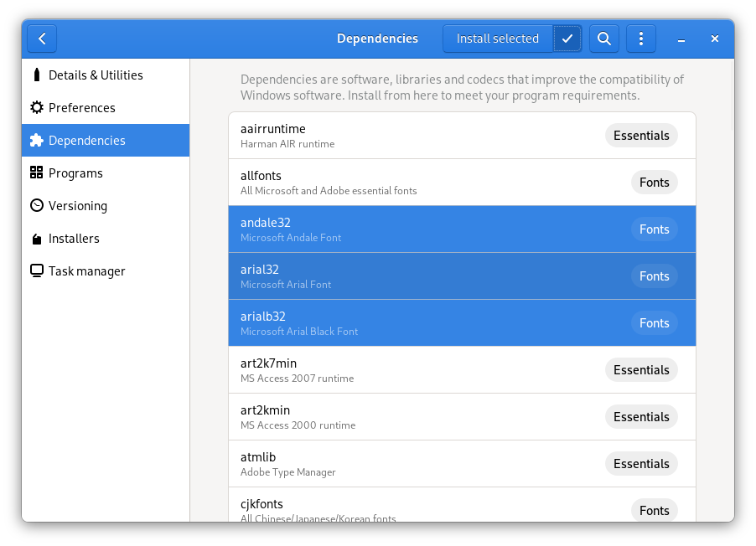Image resolution: width=756 pixels, height=546 pixels.
Task: Open search with the magnifier icon
Action: point(603,38)
